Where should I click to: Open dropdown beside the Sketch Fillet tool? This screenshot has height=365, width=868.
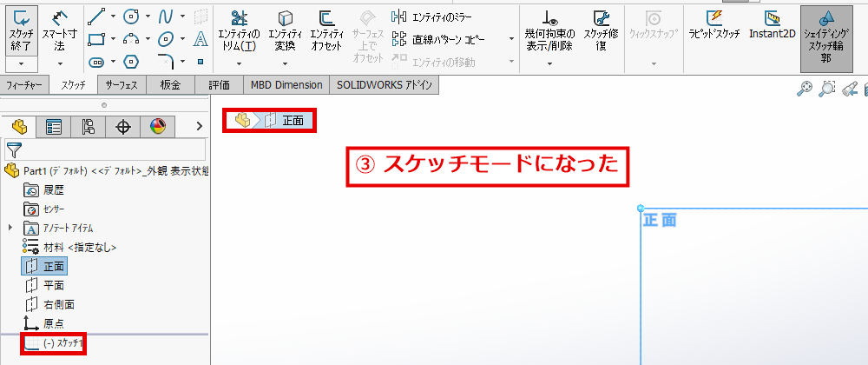[183, 62]
